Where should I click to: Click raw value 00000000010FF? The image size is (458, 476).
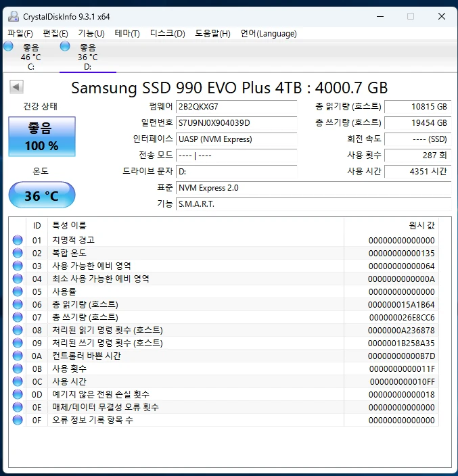pos(402,381)
